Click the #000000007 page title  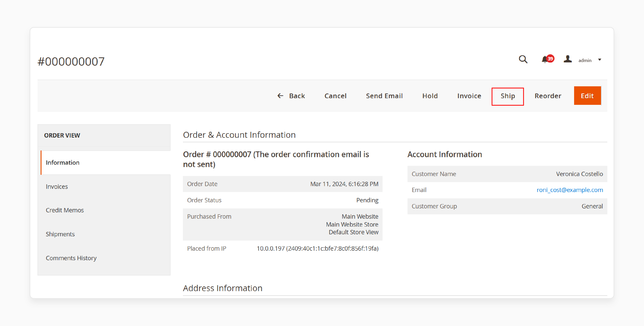(x=71, y=61)
